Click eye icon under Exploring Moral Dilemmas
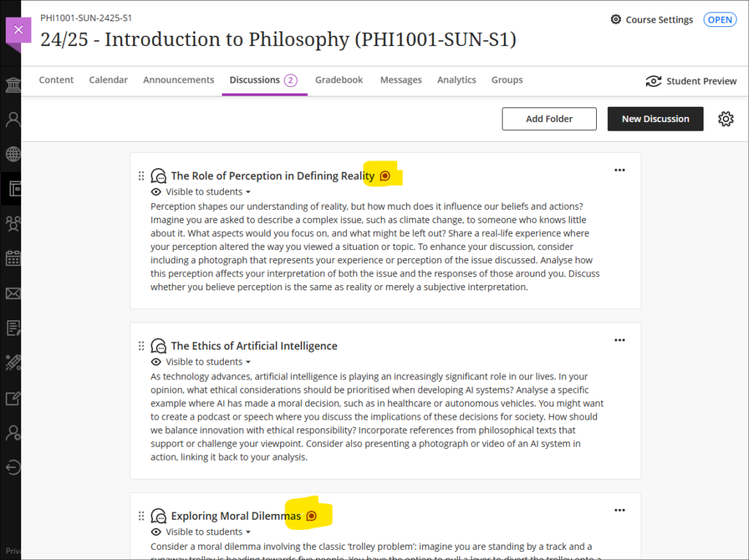Viewport: 749px width, 560px height. click(156, 531)
